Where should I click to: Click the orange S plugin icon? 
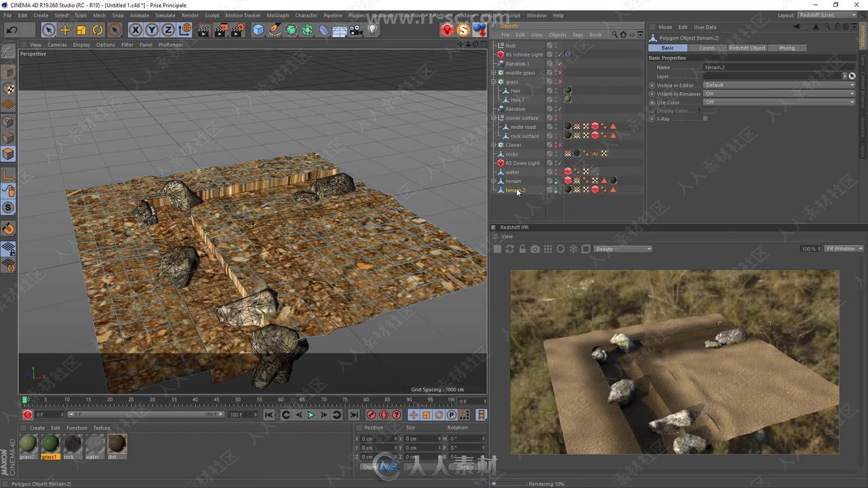tap(463, 30)
